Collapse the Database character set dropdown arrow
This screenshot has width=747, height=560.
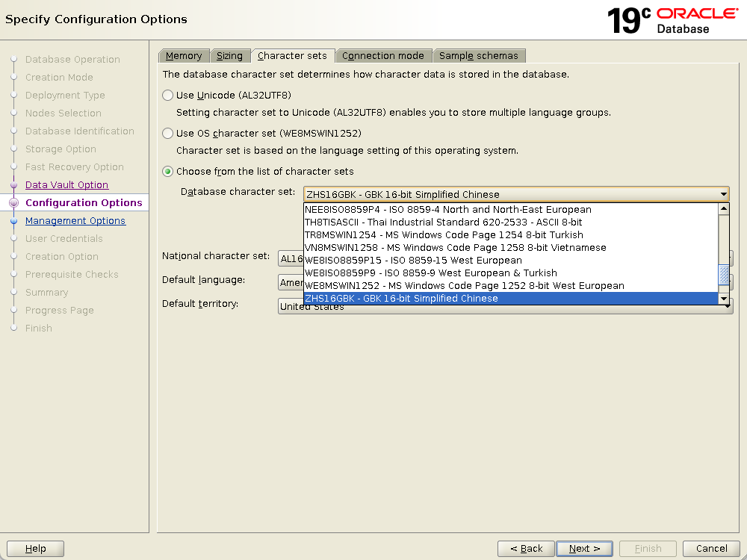722,195
